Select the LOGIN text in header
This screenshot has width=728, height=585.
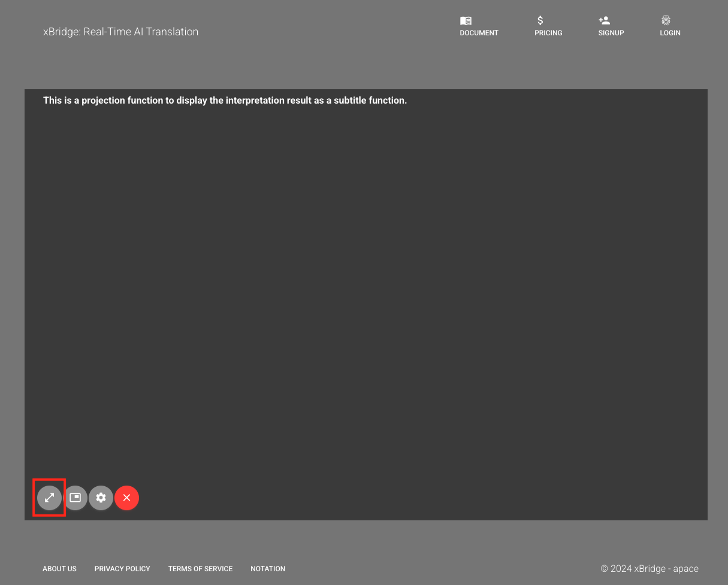tap(670, 33)
